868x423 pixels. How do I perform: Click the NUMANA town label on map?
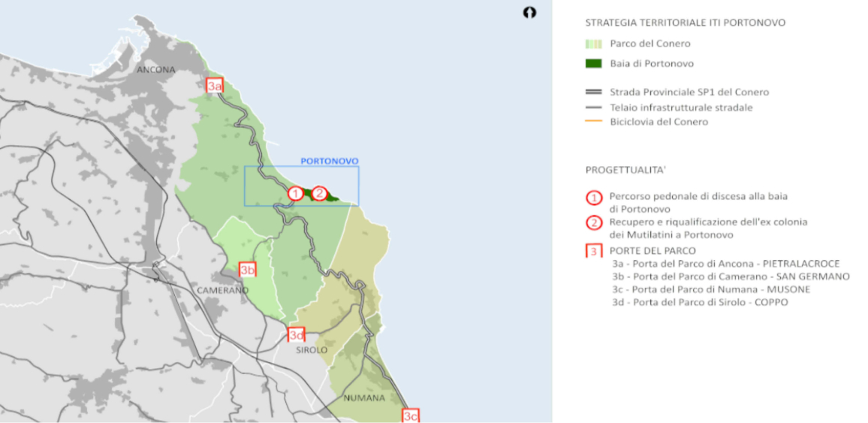tap(364, 397)
